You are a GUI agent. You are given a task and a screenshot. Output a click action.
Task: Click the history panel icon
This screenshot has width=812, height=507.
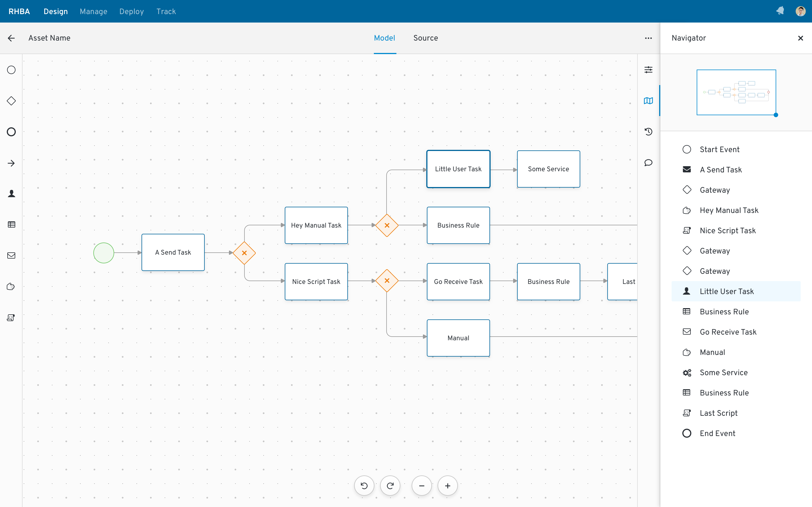(648, 132)
